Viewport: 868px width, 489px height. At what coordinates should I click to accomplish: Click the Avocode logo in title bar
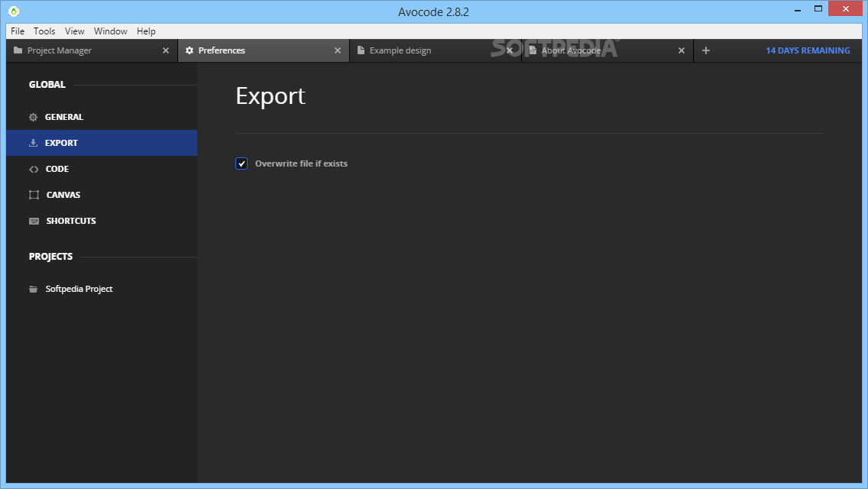14,11
